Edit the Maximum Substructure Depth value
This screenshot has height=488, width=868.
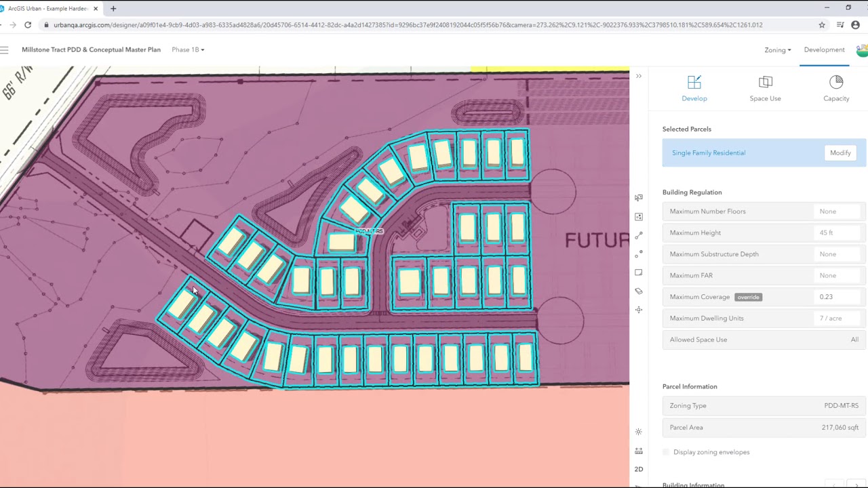pos(837,254)
